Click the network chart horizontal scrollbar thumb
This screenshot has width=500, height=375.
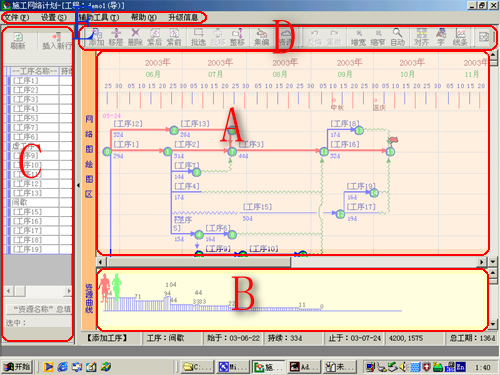click(199, 262)
